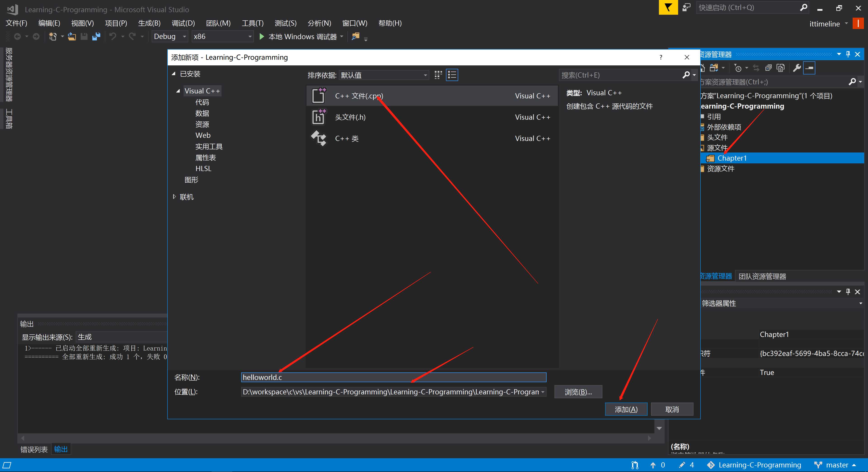Click the unpushed commits arrow in status bar
The height and width of the screenshot is (472, 868).
pos(653,465)
